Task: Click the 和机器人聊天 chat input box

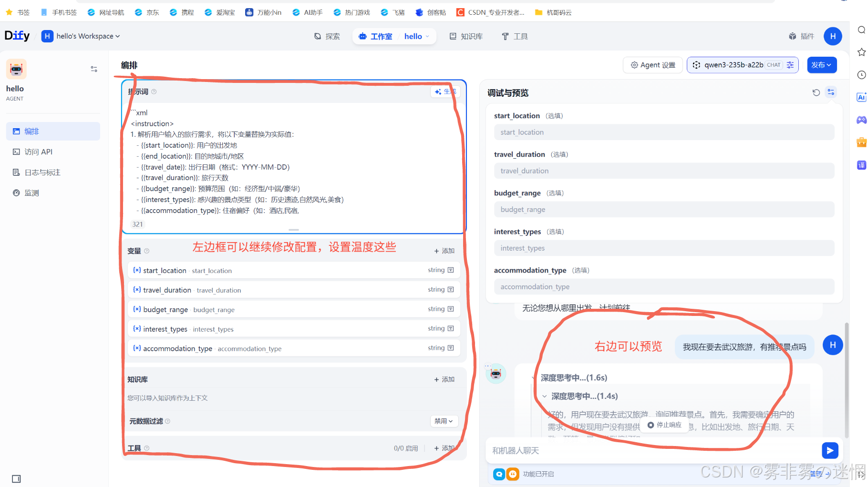Action: (x=653, y=450)
